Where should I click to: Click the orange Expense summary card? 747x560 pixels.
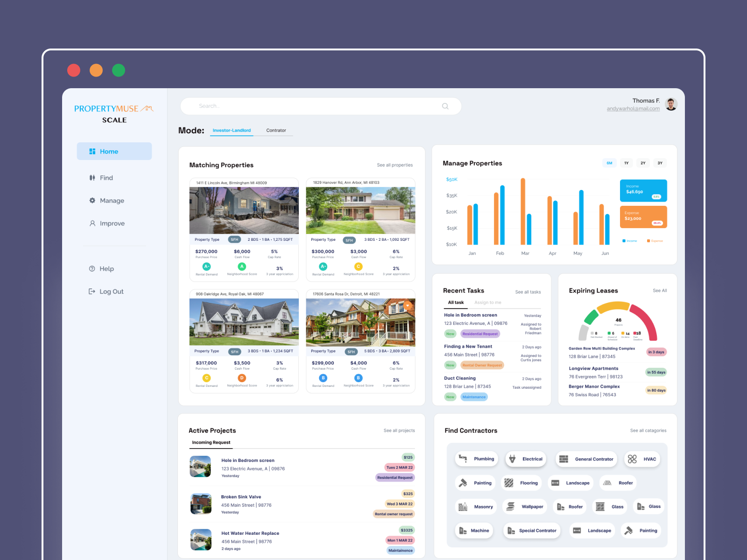(x=643, y=217)
